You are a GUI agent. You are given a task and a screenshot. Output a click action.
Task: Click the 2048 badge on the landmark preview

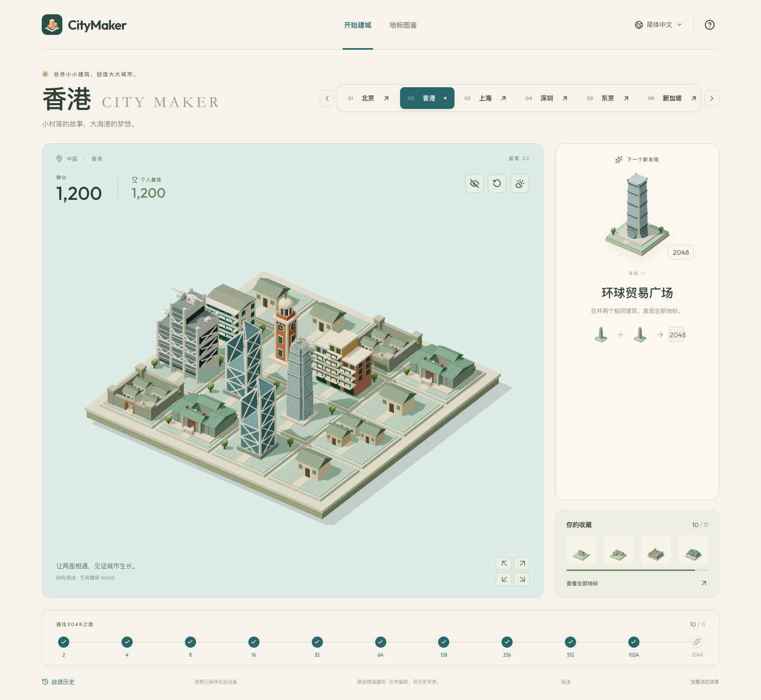(x=681, y=252)
